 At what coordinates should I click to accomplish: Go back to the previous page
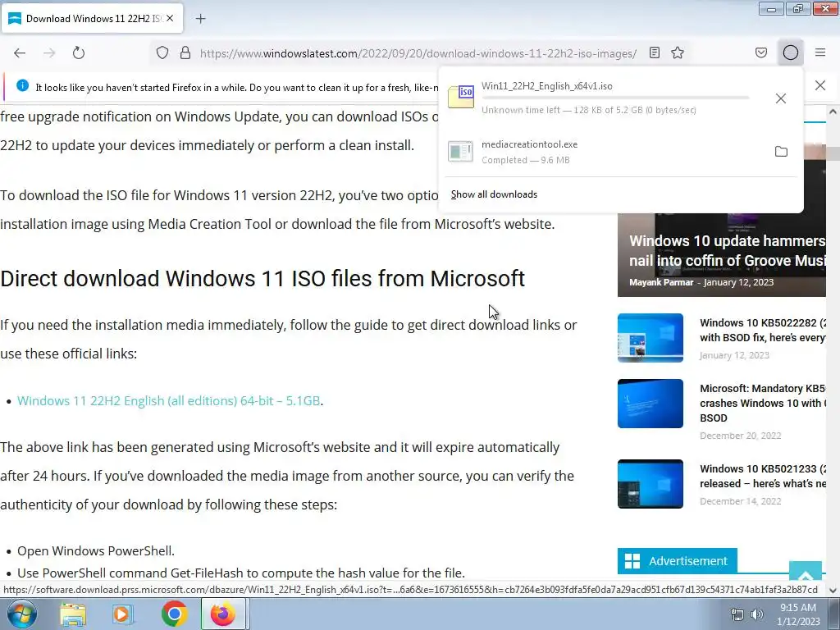click(20, 53)
